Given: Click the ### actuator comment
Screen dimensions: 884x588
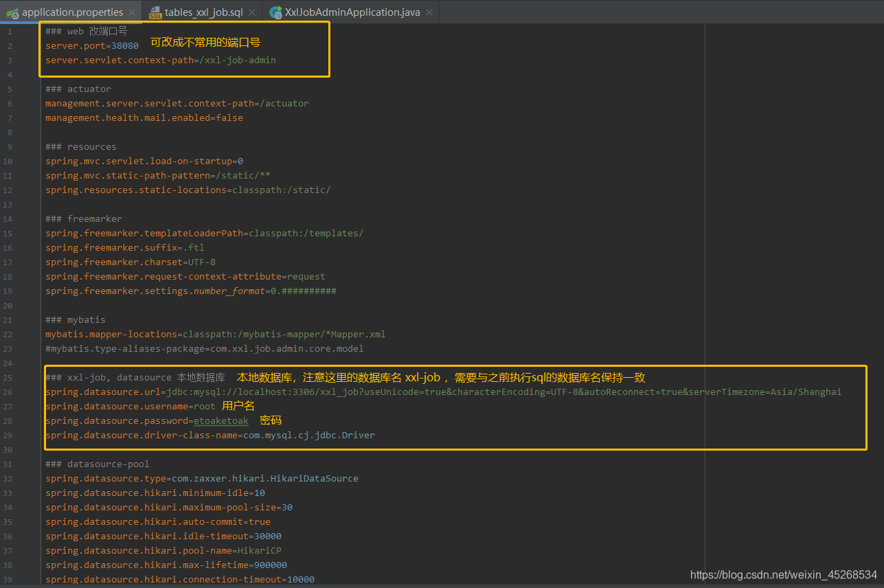Looking at the screenshot, I should (78, 89).
